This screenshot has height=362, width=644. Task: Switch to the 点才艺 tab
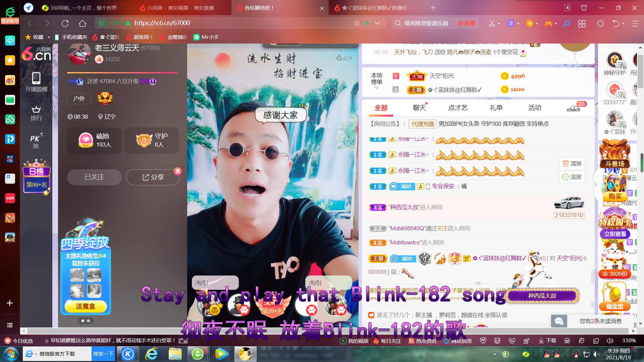click(458, 108)
